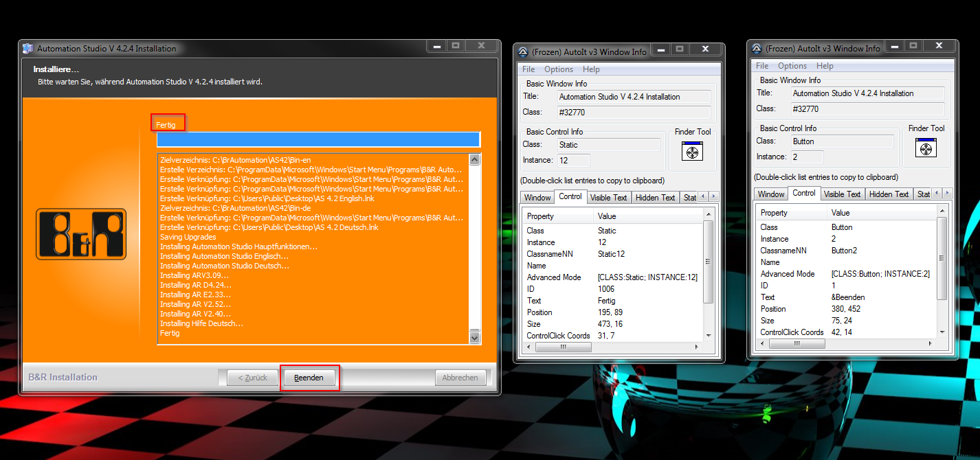Image resolution: width=980 pixels, height=460 pixels.
Task: Click the Finder Tool crosshair in the Button-class AutoIt window
Action: [926, 148]
